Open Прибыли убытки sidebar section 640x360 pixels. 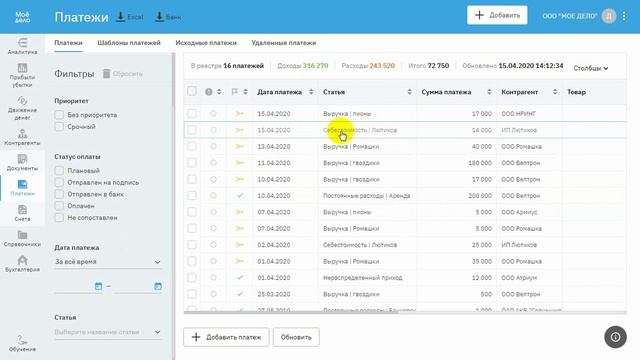coord(22,76)
